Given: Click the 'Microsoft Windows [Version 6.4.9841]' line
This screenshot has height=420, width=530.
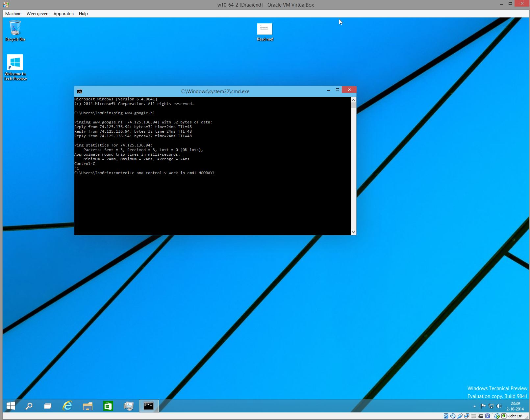Looking at the screenshot, I should (116, 99).
